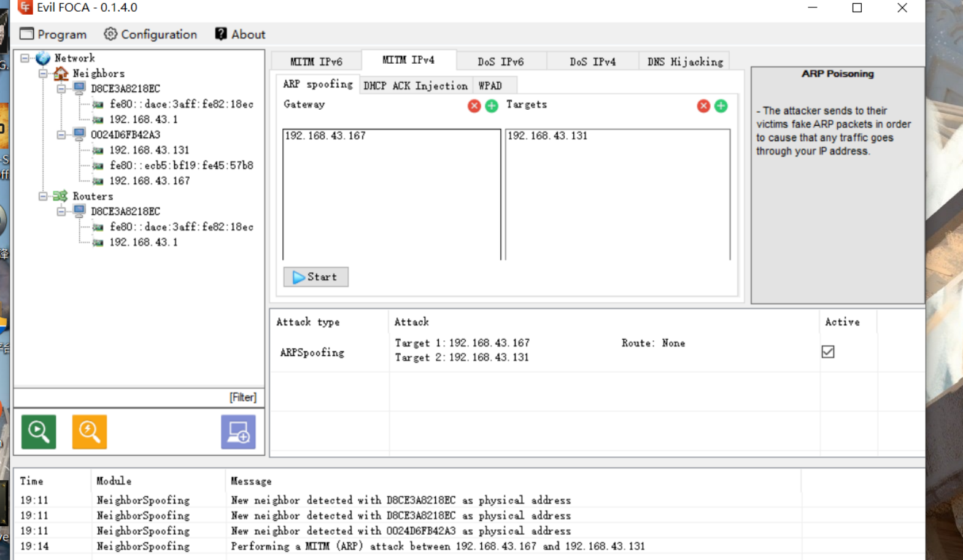Click the Message column header in log

513,481
